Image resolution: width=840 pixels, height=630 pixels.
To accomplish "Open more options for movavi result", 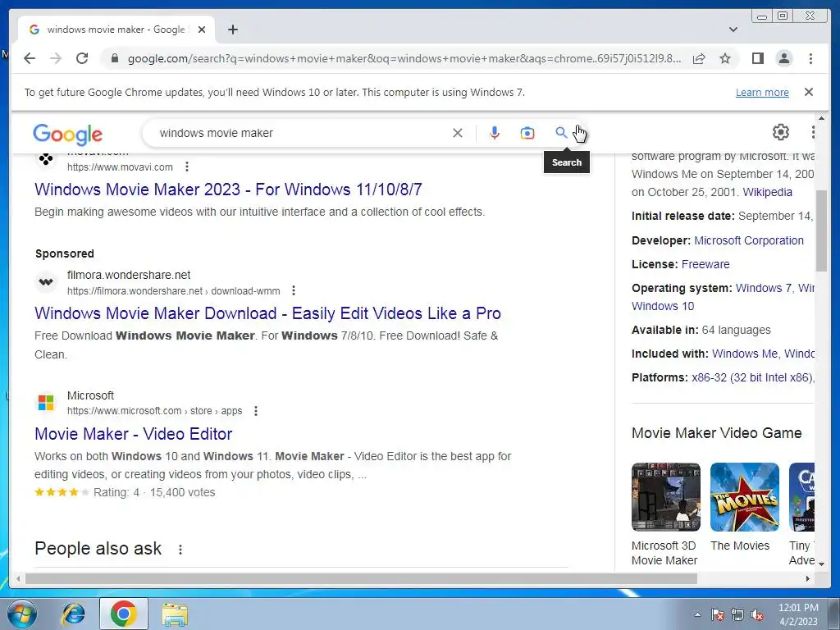I will click(x=186, y=167).
